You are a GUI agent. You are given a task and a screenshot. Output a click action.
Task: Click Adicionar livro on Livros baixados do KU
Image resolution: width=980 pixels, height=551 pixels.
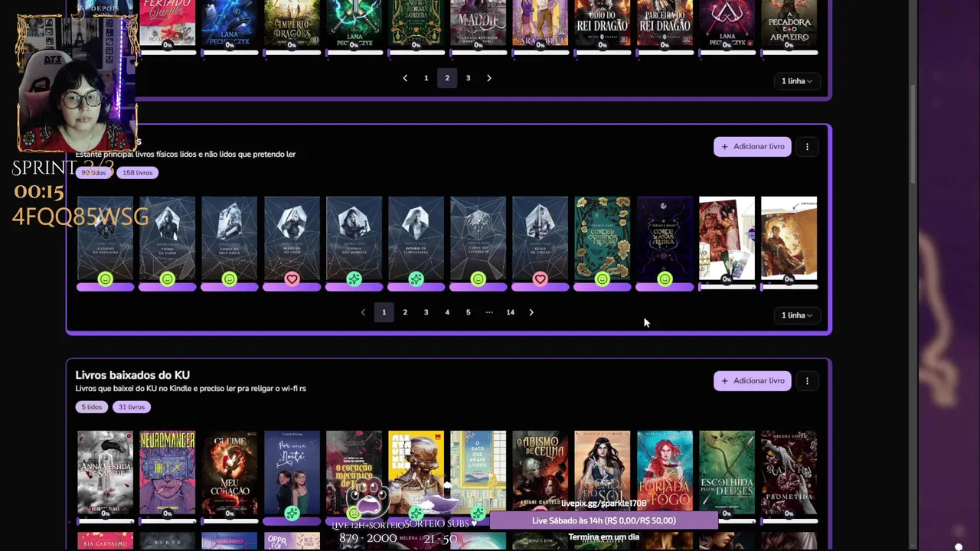click(x=753, y=380)
